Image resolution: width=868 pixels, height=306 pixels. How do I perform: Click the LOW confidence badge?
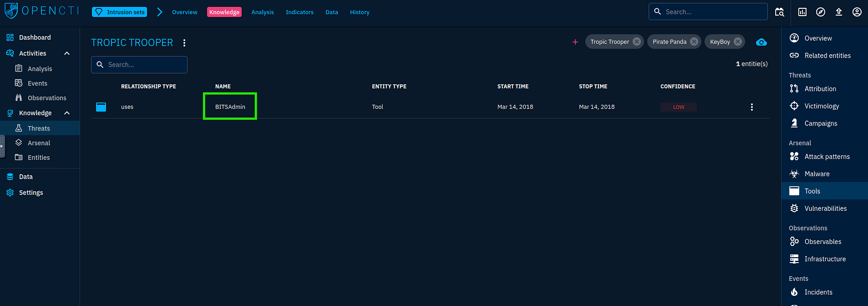(x=679, y=107)
